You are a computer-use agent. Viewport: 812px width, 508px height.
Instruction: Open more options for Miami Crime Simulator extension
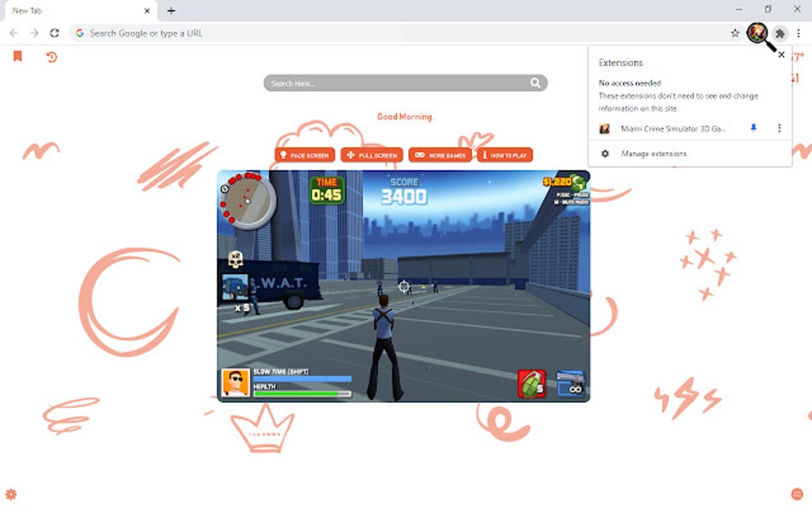coord(779,128)
